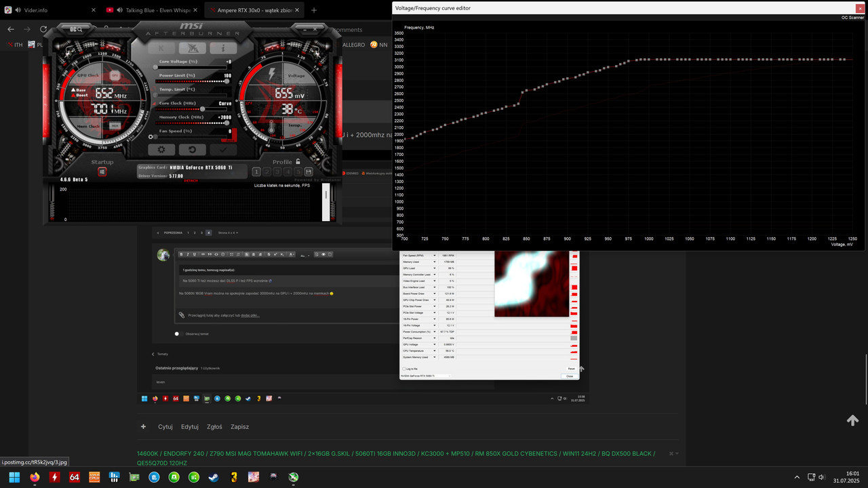Viewport: 868px width, 488px height.
Task: Go back with the browser back arrow
Action: coord(10,29)
